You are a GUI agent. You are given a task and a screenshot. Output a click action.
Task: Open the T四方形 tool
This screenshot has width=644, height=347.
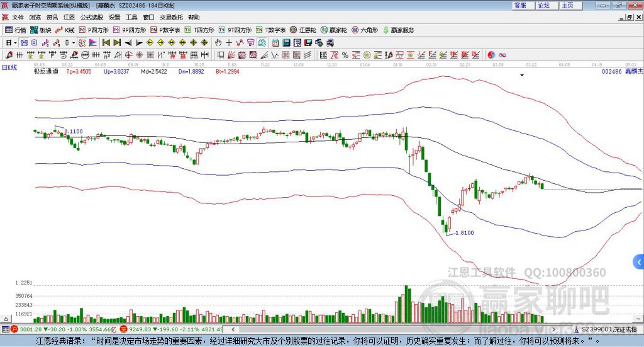(x=199, y=30)
